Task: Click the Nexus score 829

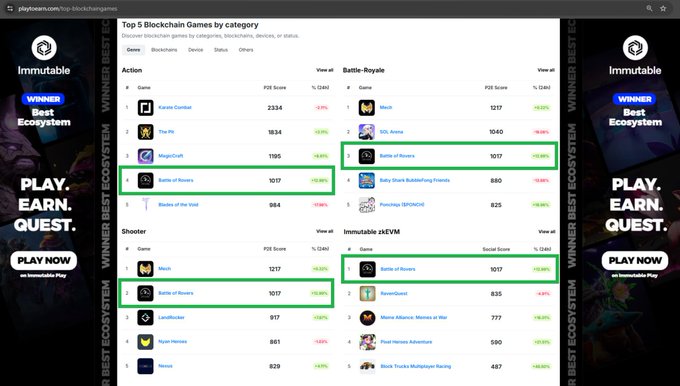Action: [x=275, y=366]
